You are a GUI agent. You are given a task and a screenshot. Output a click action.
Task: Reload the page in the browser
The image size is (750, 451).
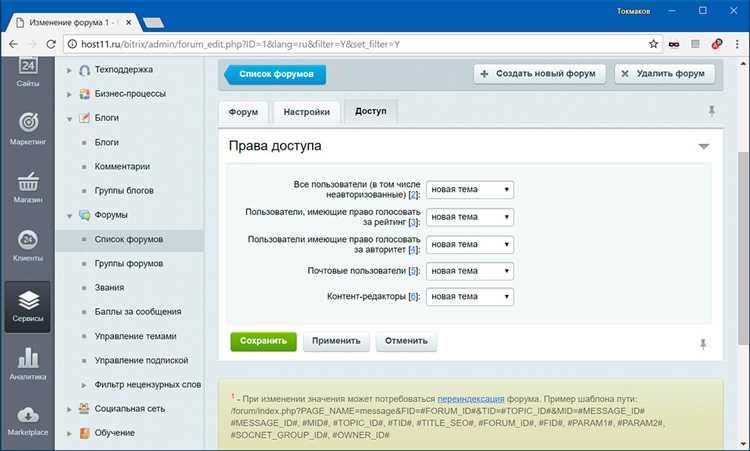tap(51, 44)
